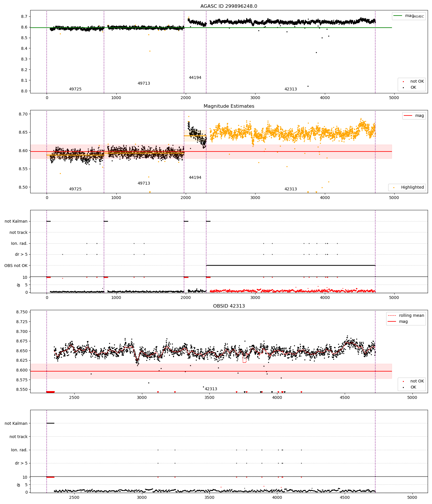Click 'not OK' legend entry in the AGASC ID plot
The height and width of the screenshot is (504, 432).
(412, 82)
